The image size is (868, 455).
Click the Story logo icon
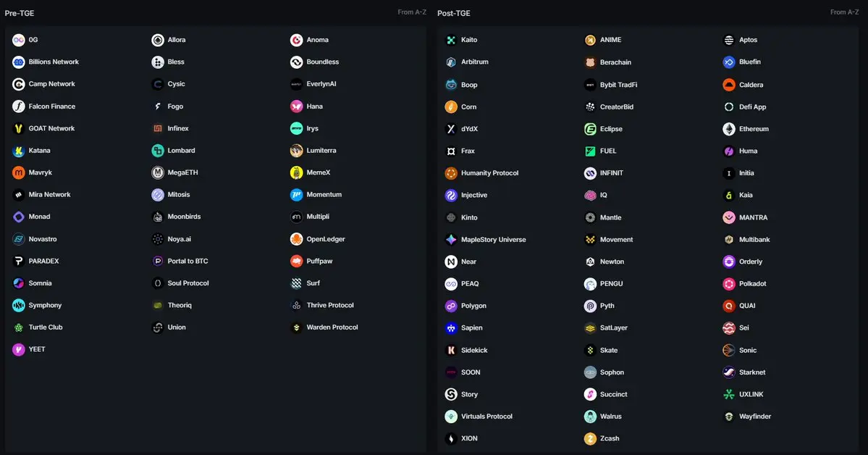451,395
